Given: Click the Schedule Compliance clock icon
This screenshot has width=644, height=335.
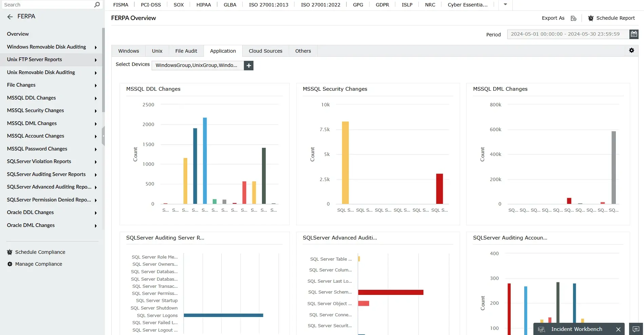Looking at the screenshot, I should [10, 252].
